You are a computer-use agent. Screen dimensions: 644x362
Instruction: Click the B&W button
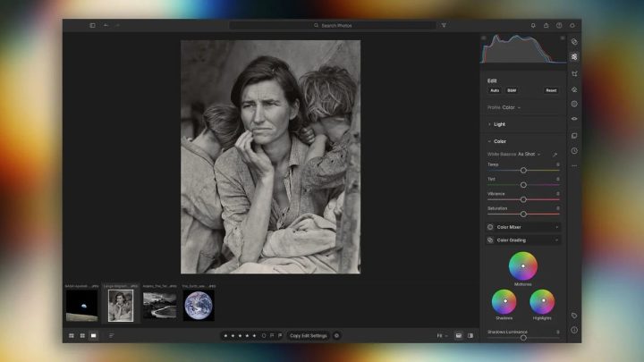(512, 90)
